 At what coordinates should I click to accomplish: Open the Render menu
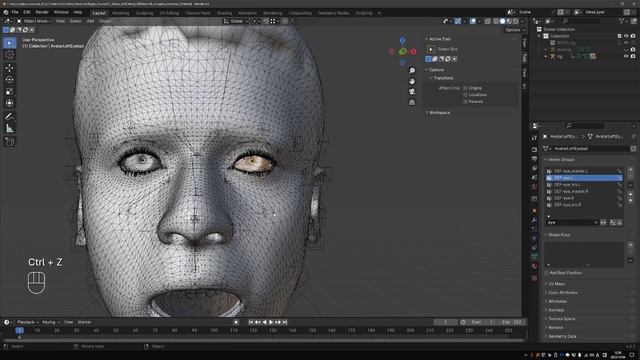42,12
